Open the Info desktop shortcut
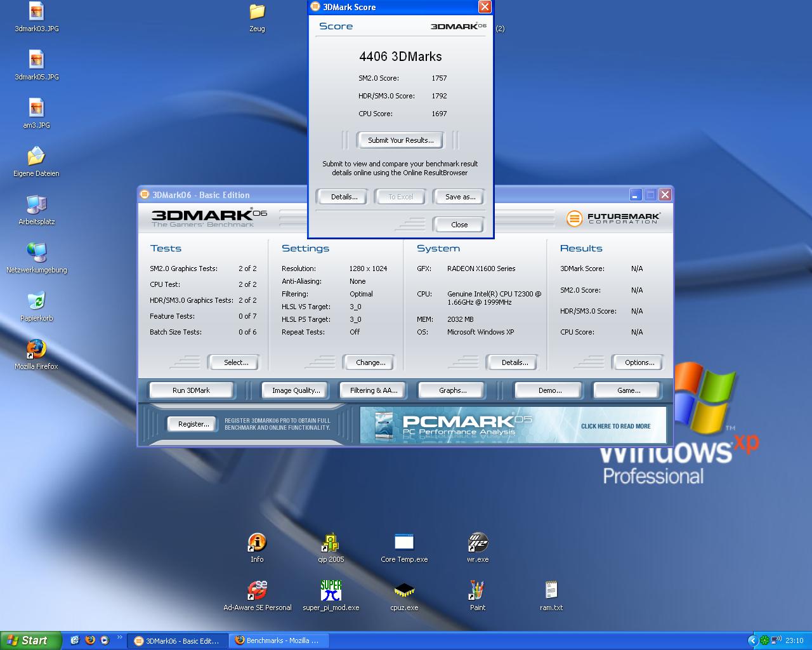 click(257, 548)
